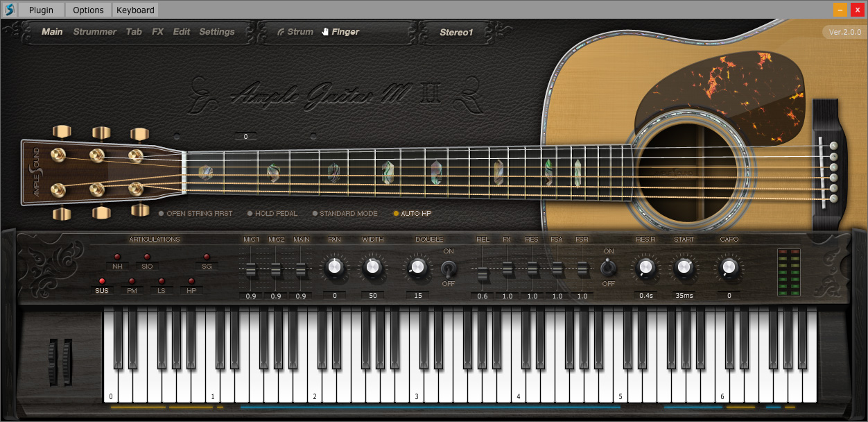Toggle SUS articulation
868x422 pixels.
pos(102,287)
